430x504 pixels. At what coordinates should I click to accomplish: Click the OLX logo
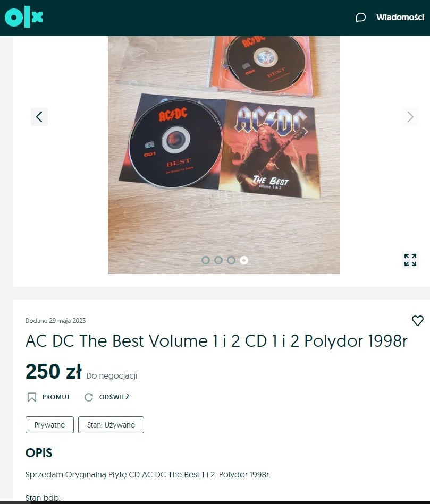(x=23, y=16)
